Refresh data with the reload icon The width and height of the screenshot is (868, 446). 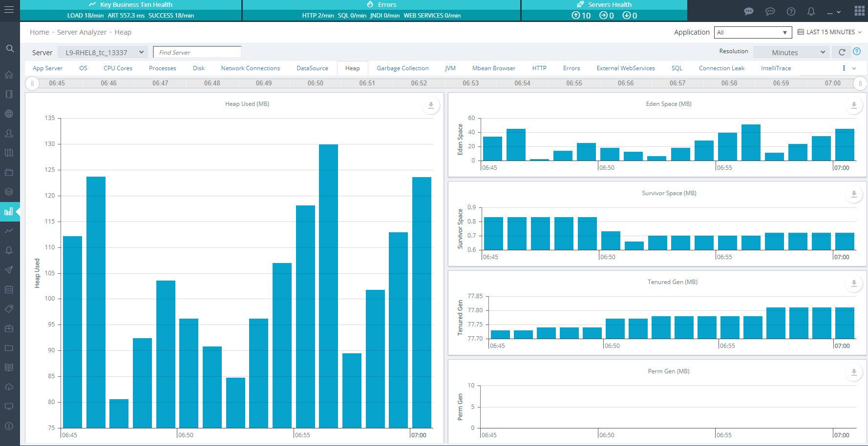click(x=842, y=52)
